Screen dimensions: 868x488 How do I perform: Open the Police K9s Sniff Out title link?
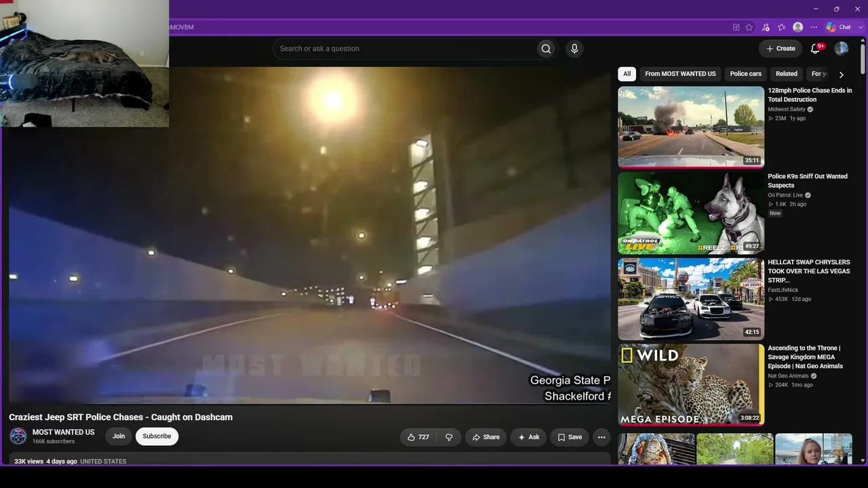[x=808, y=181]
